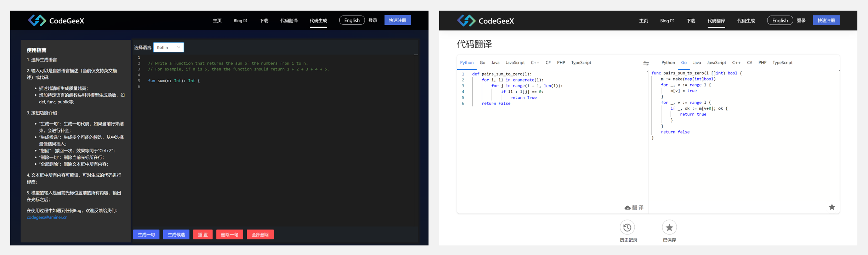
Task: Click 生成候选 button
Action: 176,234
